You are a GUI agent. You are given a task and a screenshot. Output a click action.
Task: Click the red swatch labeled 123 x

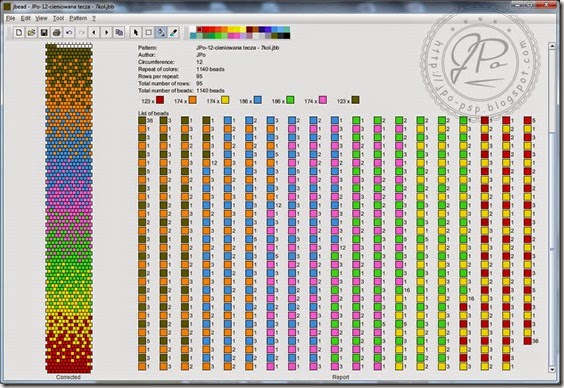click(160, 100)
